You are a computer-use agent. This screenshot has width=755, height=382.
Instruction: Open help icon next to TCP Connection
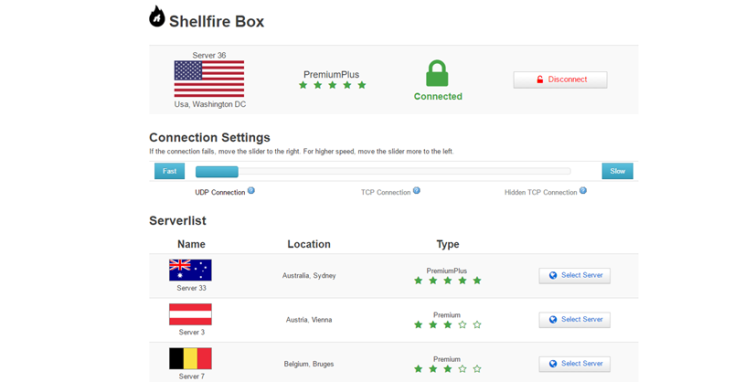pyautogui.click(x=417, y=191)
